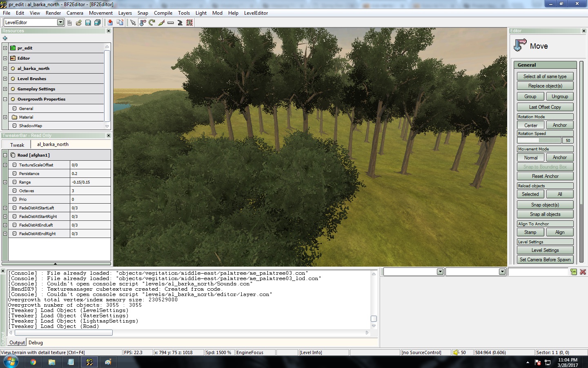Switch to the Debug output tab
588x368 pixels.
(36, 343)
